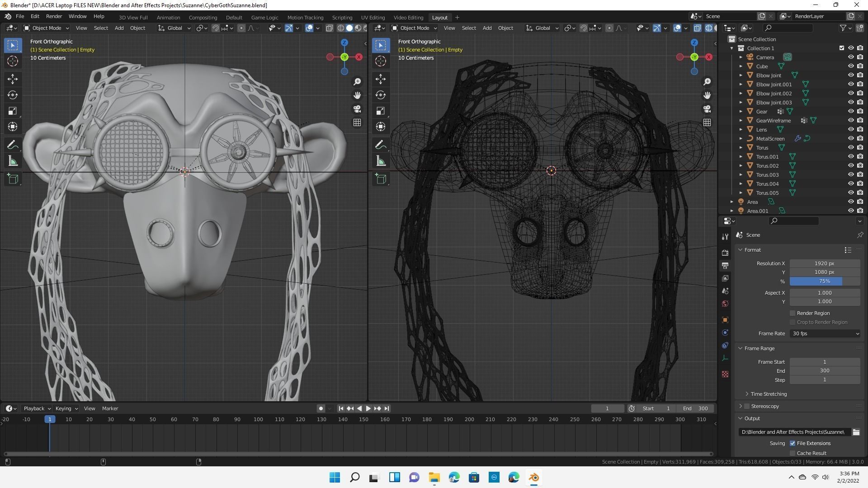Toggle camera view in right viewport

707,109
